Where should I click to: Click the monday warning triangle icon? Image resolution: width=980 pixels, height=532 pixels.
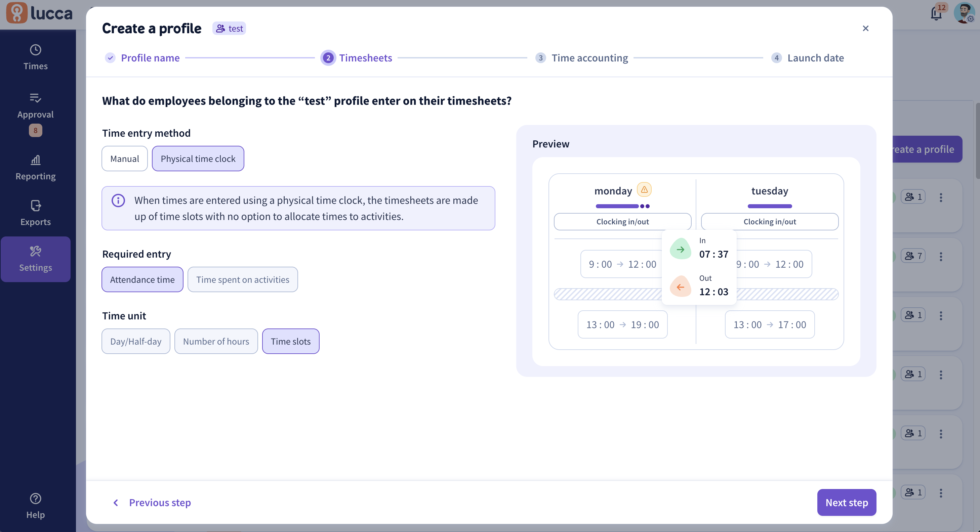(x=644, y=189)
